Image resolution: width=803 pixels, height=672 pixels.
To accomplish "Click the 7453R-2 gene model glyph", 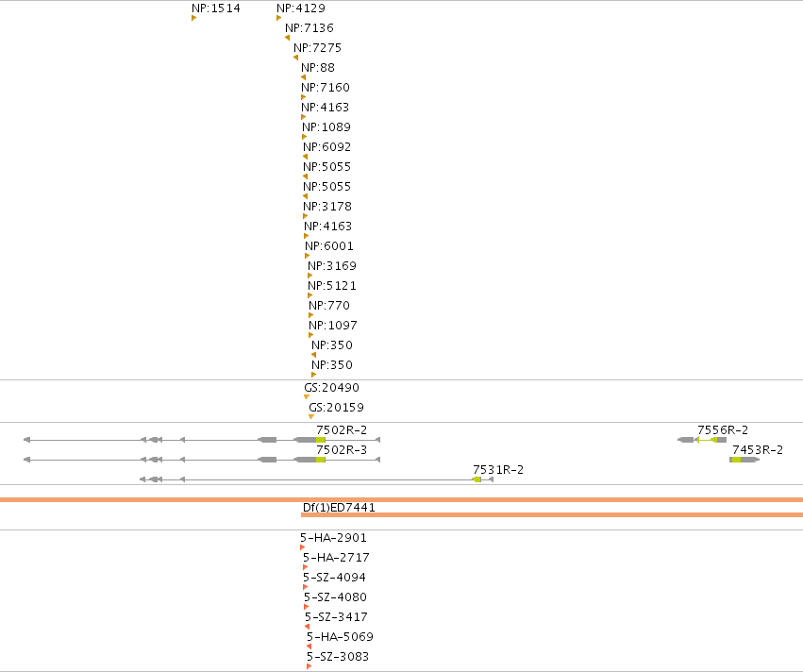I will tap(744, 460).
